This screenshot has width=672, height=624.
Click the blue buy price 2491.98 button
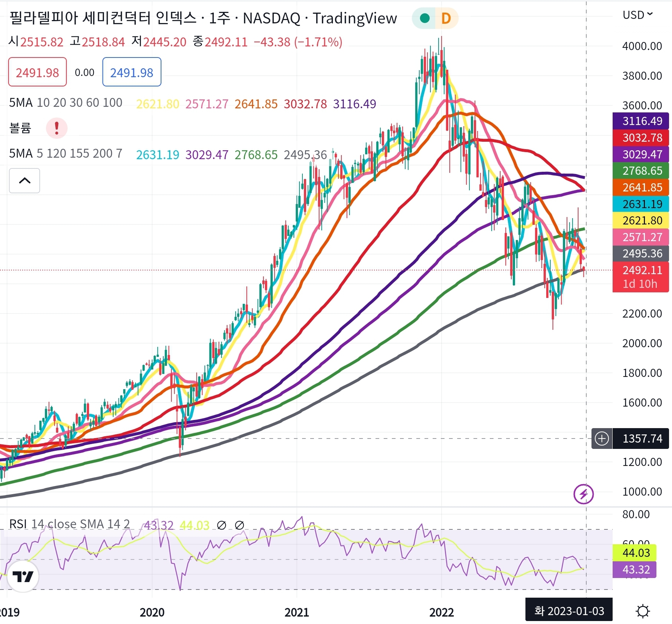132,72
